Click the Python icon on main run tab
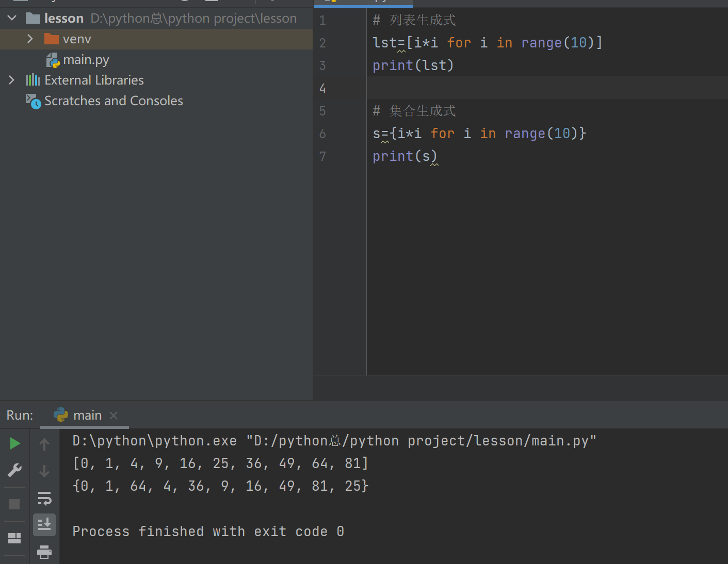The width and height of the screenshot is (728, 564). (61, 415)
